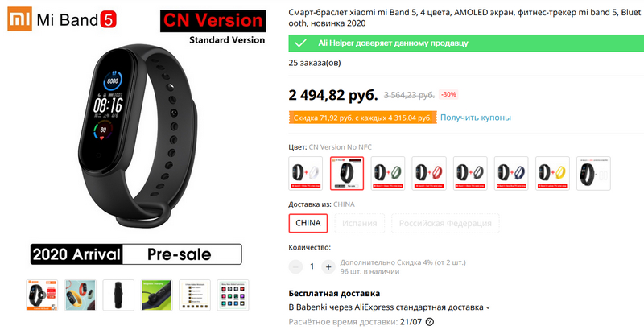644x330 pixels.
Task: Select Испания shipping origin option
Action: 359,223
